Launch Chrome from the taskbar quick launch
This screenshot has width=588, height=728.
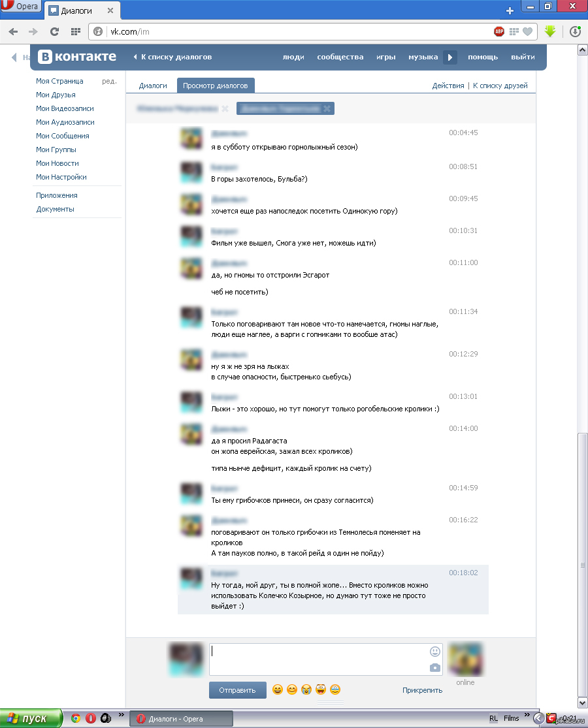76,718
